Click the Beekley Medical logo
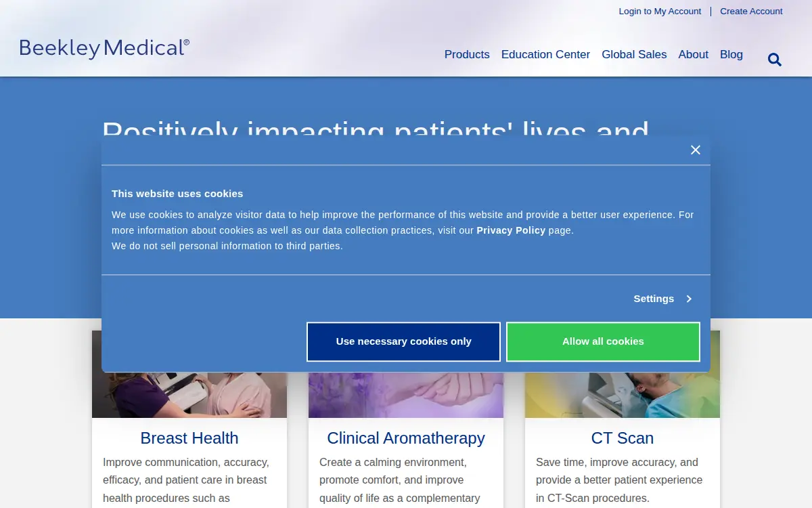 coord(105,48)
